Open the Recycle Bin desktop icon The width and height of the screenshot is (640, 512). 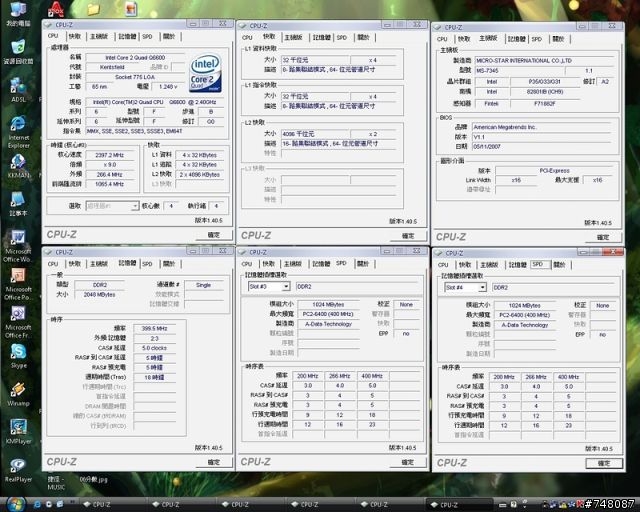[18, 51]
